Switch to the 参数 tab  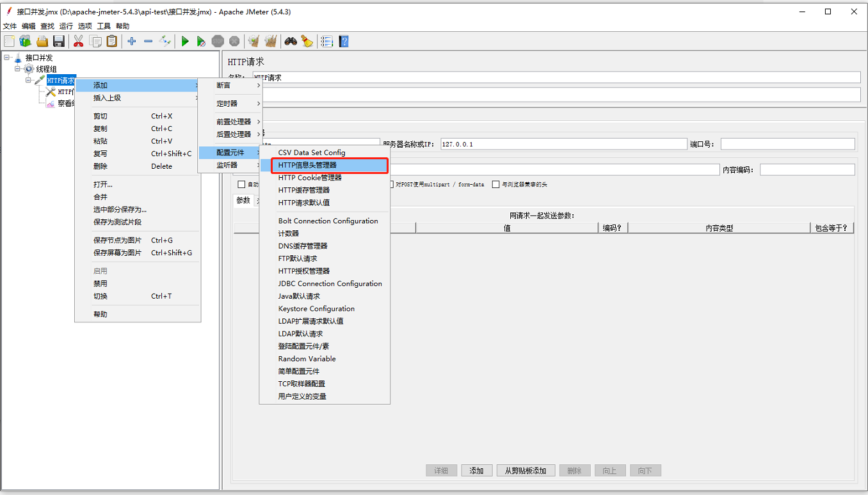tap(243, 200)
